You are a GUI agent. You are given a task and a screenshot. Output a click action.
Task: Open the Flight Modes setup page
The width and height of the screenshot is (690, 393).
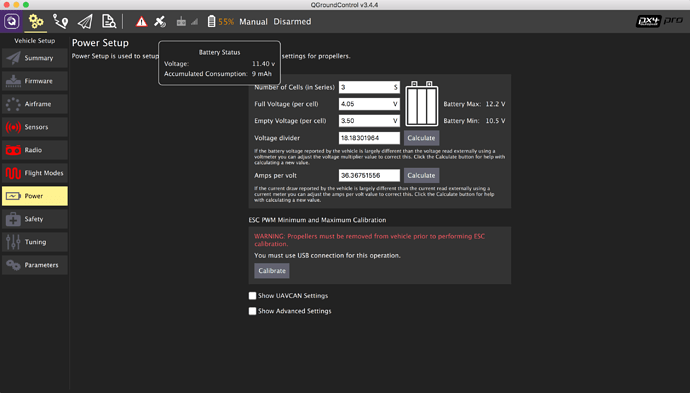coord(35,173)
